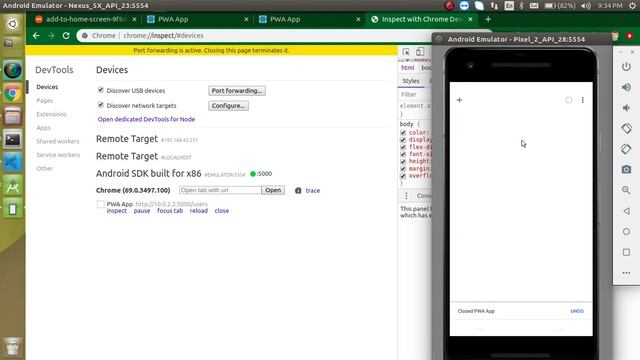
Task: Raise volume with emulator volume-up icon
Action: (626, 87)
